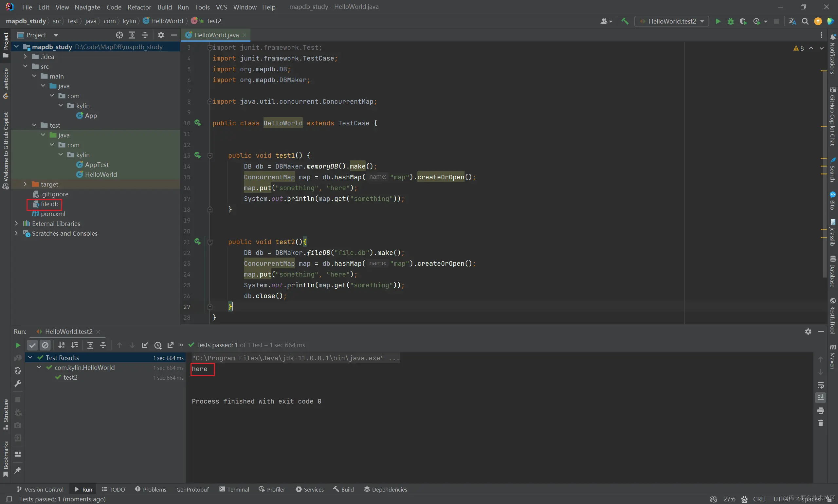
Task: Click CRLF line separator in status bar
Action: pos(760,499)
